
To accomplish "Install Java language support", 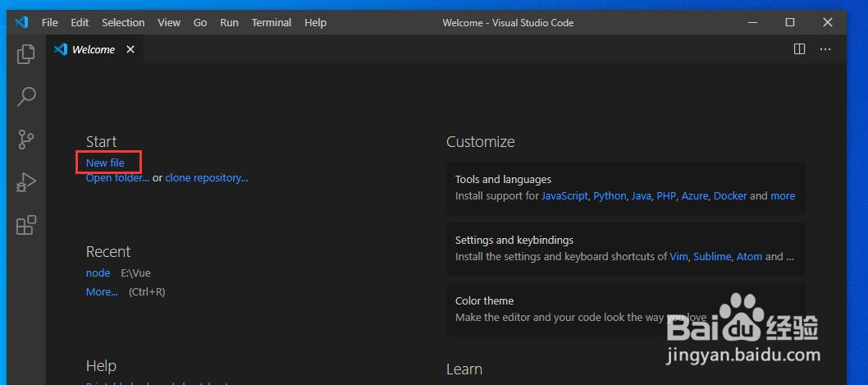I will pyautogui.click(x=641, y=195).
